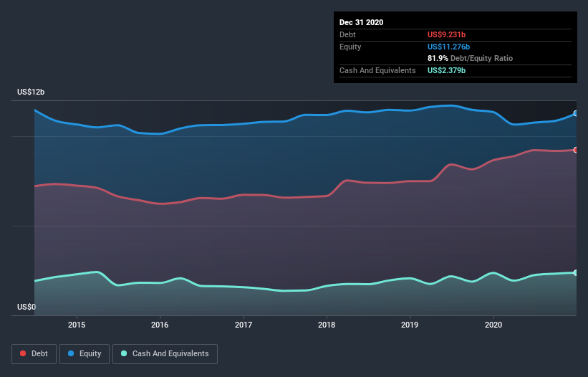Click the 2018 x-axis label
Viewport: 588px width, 377px height.
327,325
